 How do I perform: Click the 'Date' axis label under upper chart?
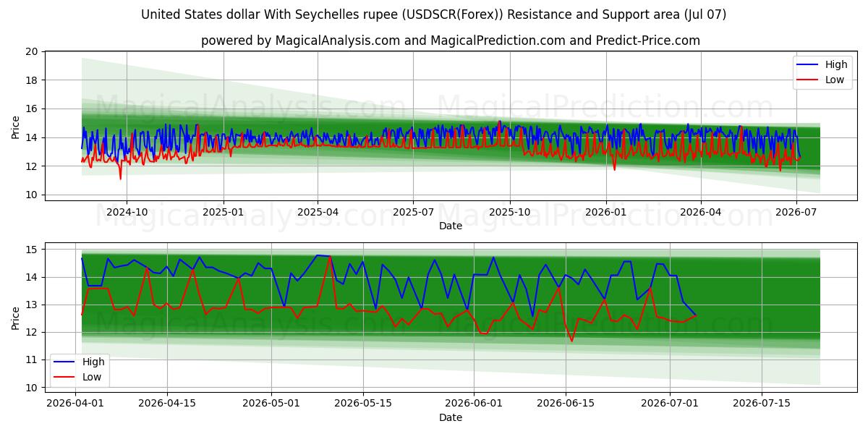[451, 226]
